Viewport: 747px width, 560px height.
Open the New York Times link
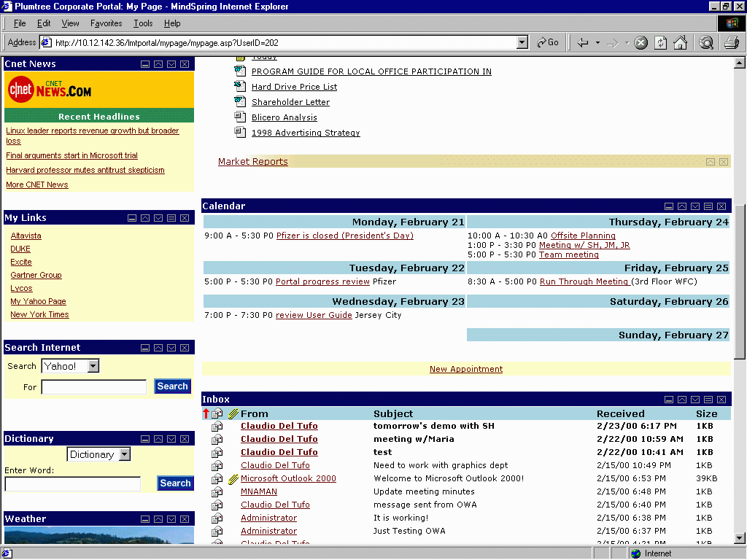[39, 315]
